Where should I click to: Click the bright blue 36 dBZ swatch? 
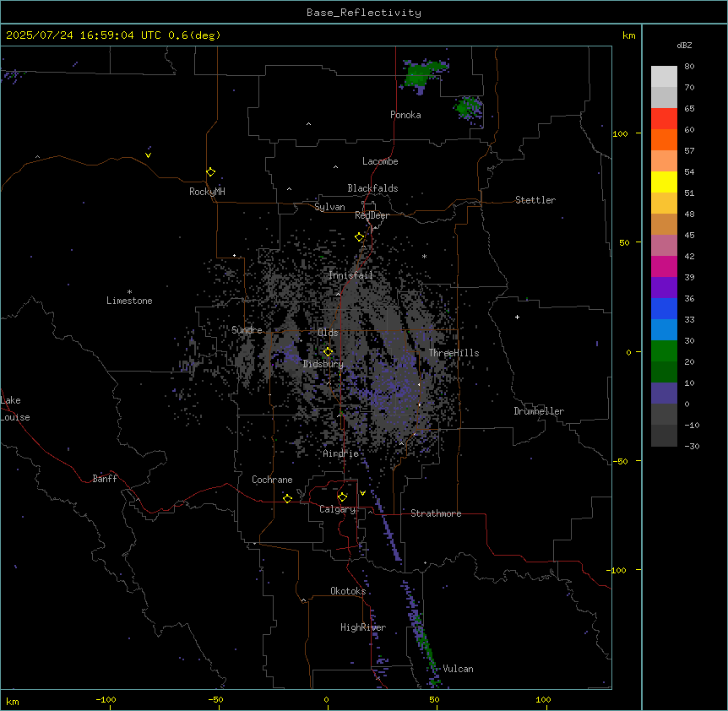click(x=664, y=308)
